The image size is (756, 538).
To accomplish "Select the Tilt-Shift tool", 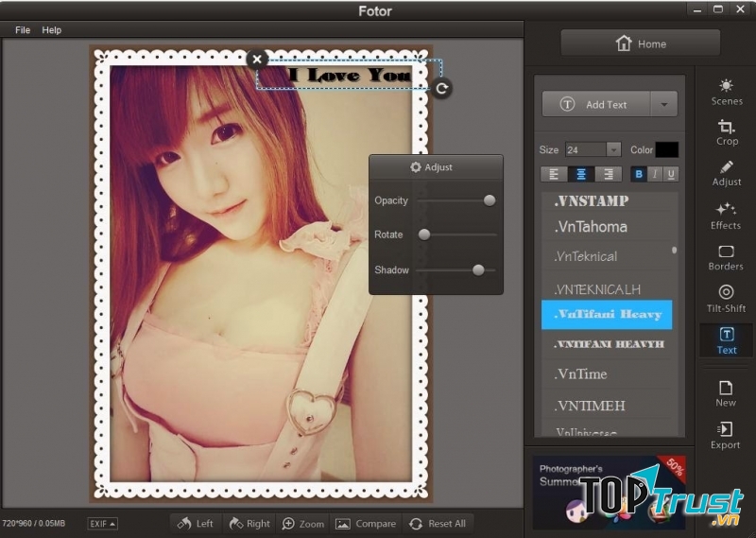I will 726,299.
